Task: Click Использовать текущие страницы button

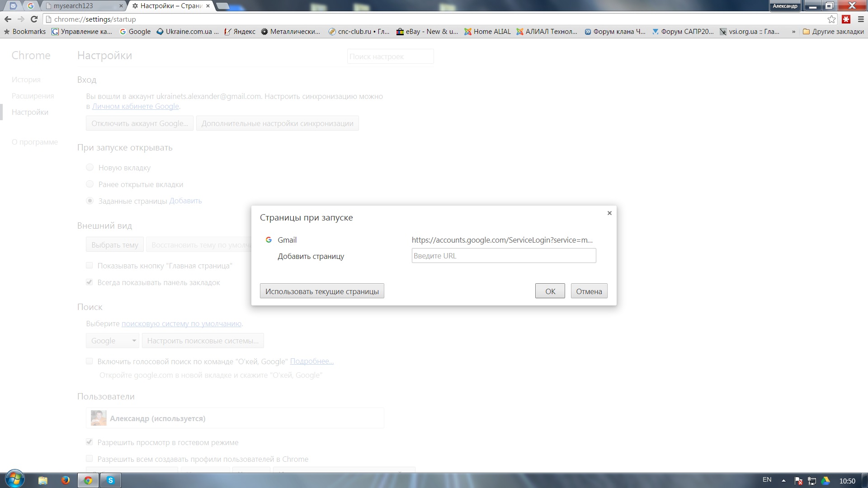Action: click(322, 291)
